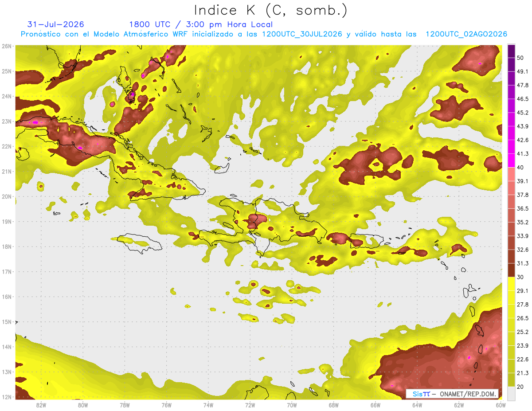Click the '20' colorbar value

tap(521, 387)
